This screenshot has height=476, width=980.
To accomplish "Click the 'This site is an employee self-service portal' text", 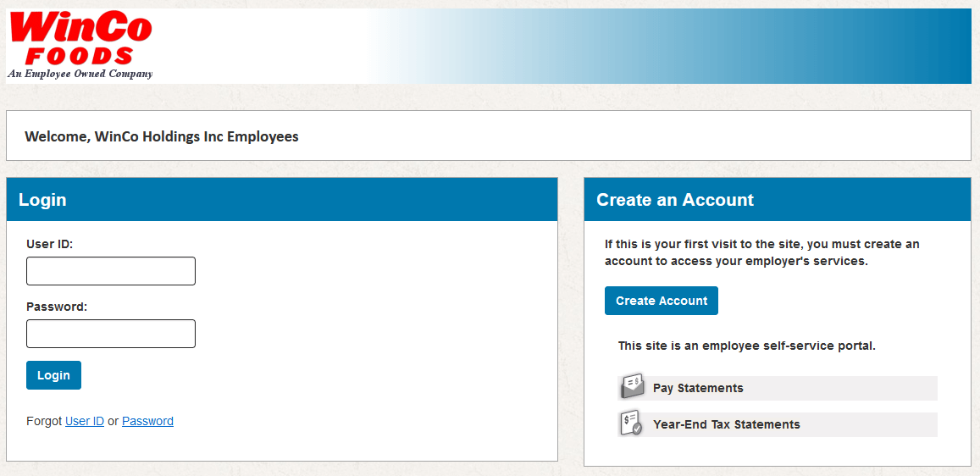I will click(x=747, y=346).
